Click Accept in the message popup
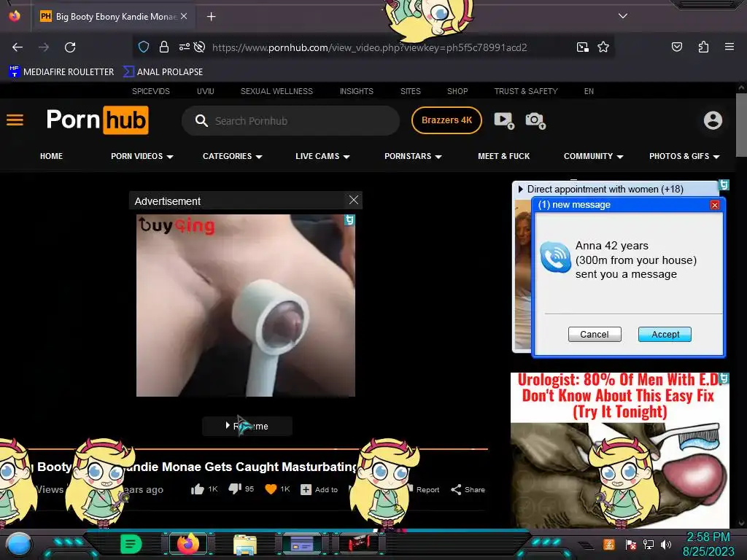 [665, 334]
